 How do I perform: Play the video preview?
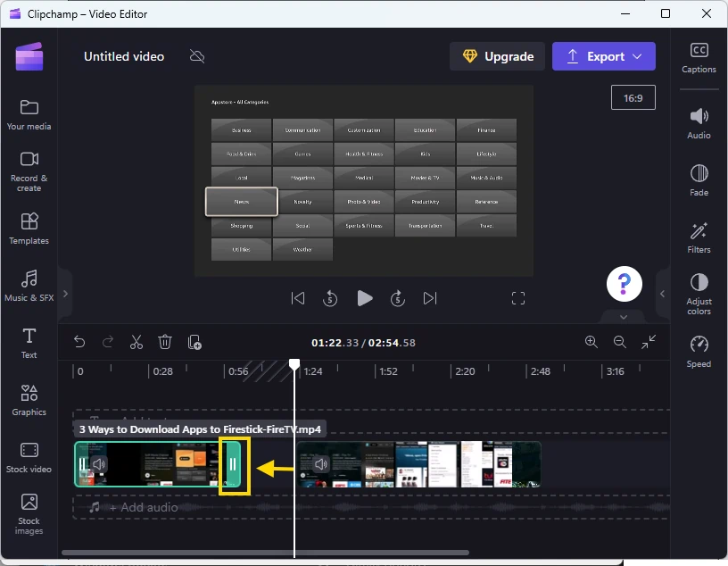365,298
